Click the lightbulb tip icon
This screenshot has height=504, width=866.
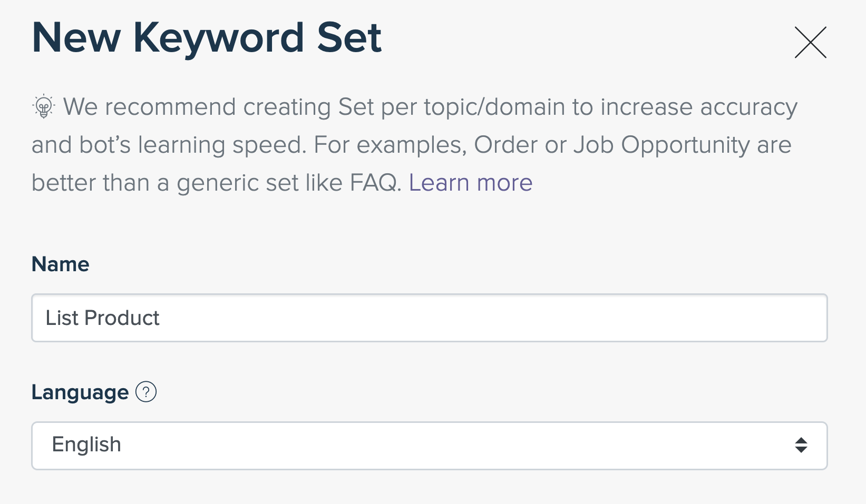click(44, 106)
